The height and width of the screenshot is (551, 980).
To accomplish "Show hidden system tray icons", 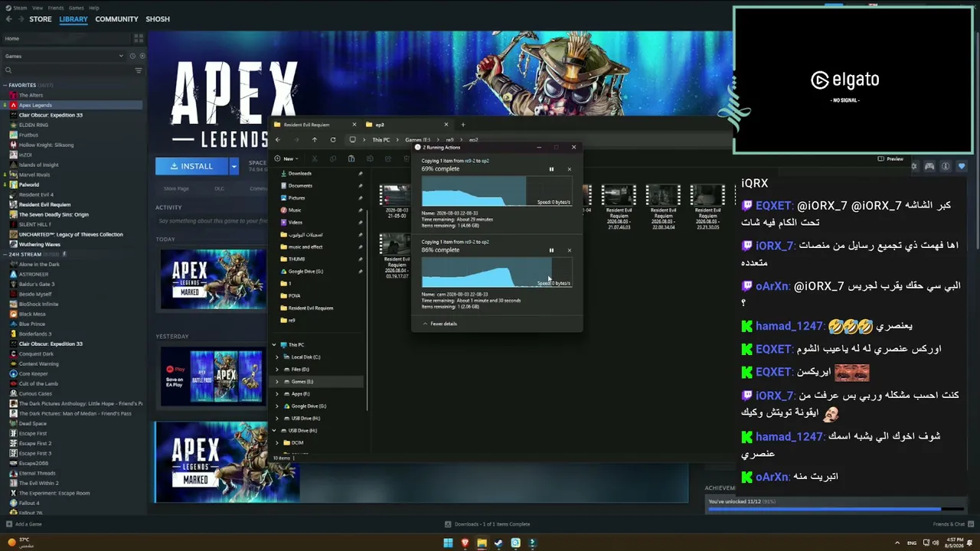I will tap(897, 543).
